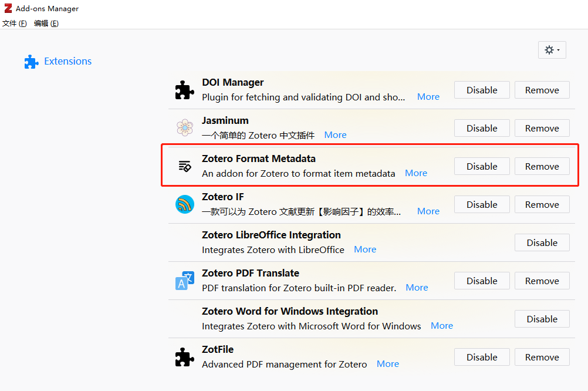Click 'Advanced PDF management for Zotero' description
Image resolution: width=588 pixels, height=391 pixels.
(x=284, y=365)
